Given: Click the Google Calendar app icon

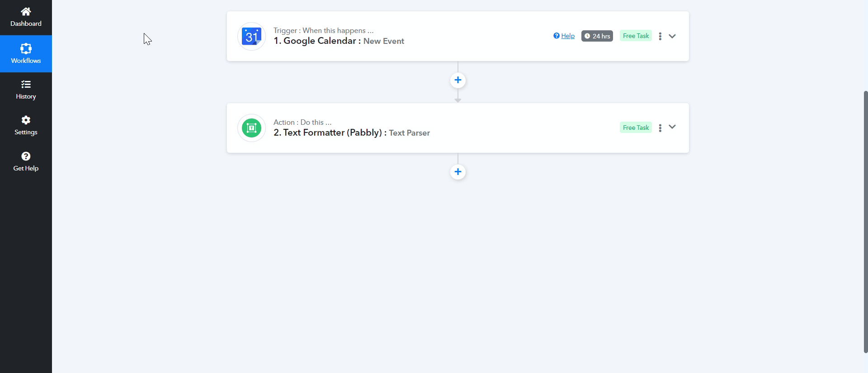Looking at the screenshot, I should (251, 36).
